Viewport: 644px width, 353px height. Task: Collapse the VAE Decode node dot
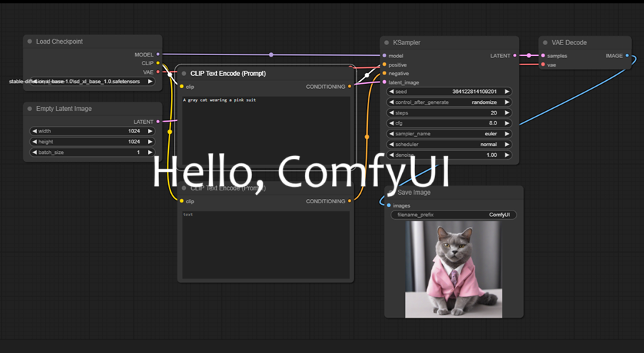(x=545, y=43)
